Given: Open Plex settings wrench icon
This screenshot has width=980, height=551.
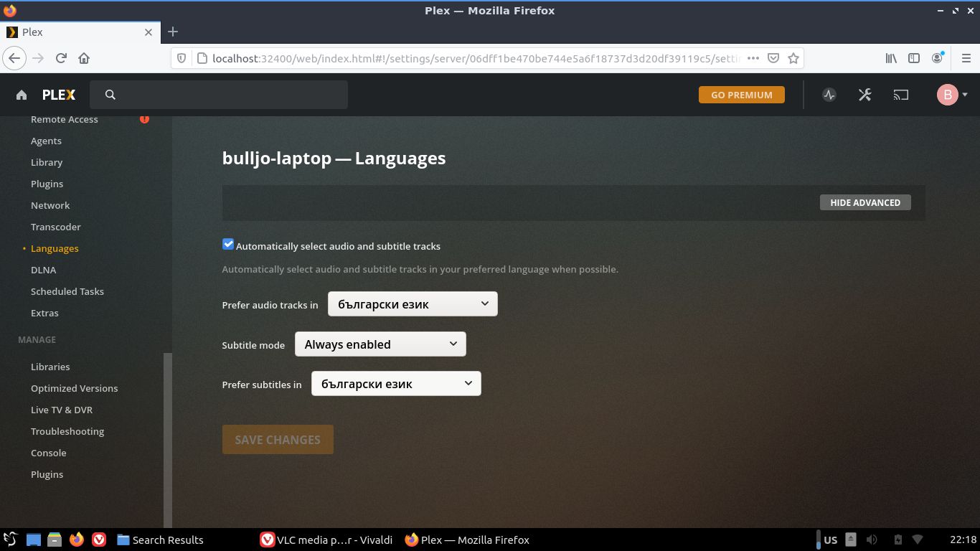Looking at the screenshot, I should coord(864,95).
